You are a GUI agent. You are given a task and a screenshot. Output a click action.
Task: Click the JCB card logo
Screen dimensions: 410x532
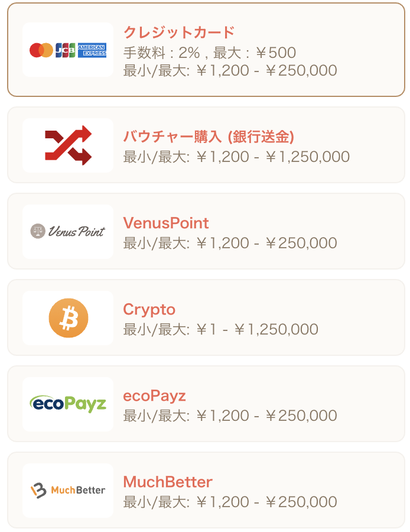click(x=65, y=50)
